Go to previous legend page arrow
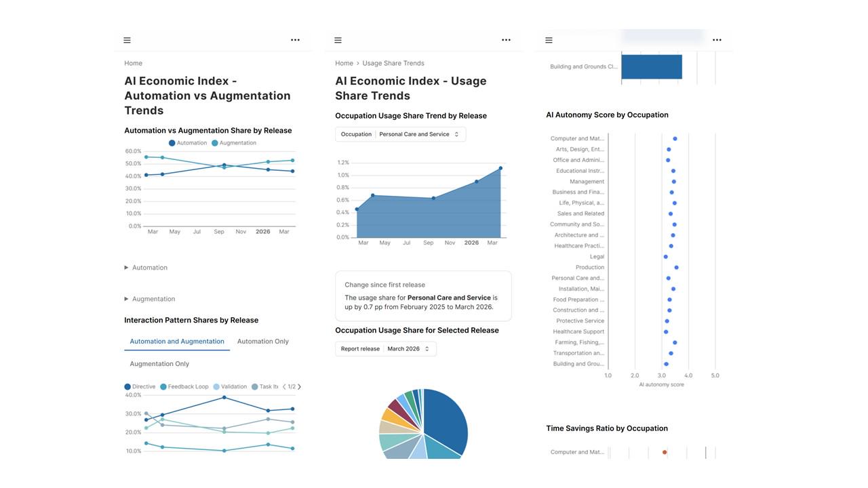868x488 pixels. (284, 387)
